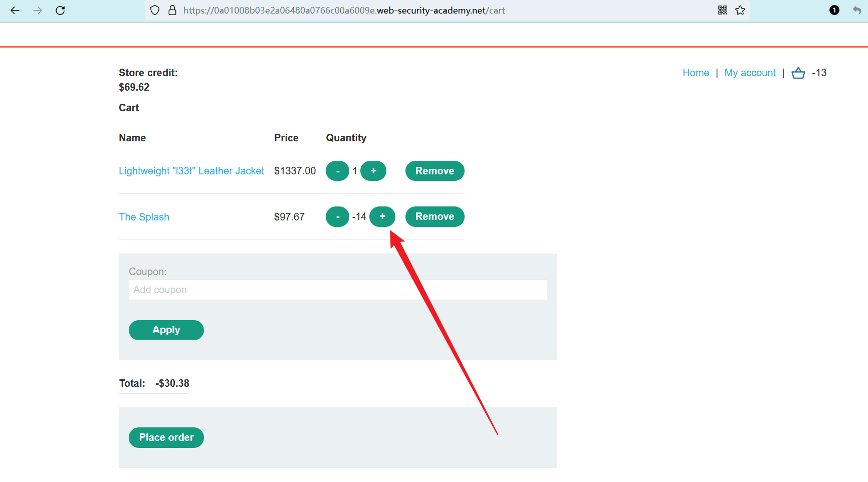This screenshot has height=482, width=868.
Task: Increase quantity of Leather Jacket
Action: click(x=373, y=171)
